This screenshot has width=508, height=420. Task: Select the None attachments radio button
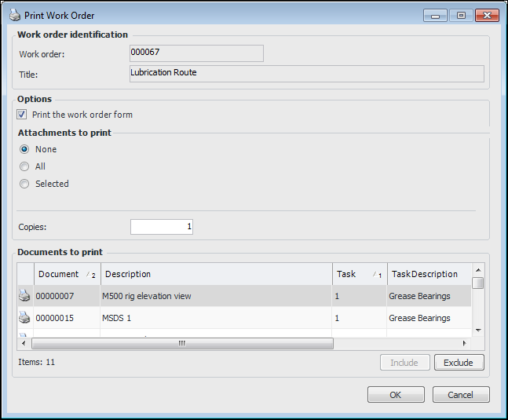(24, 149)
